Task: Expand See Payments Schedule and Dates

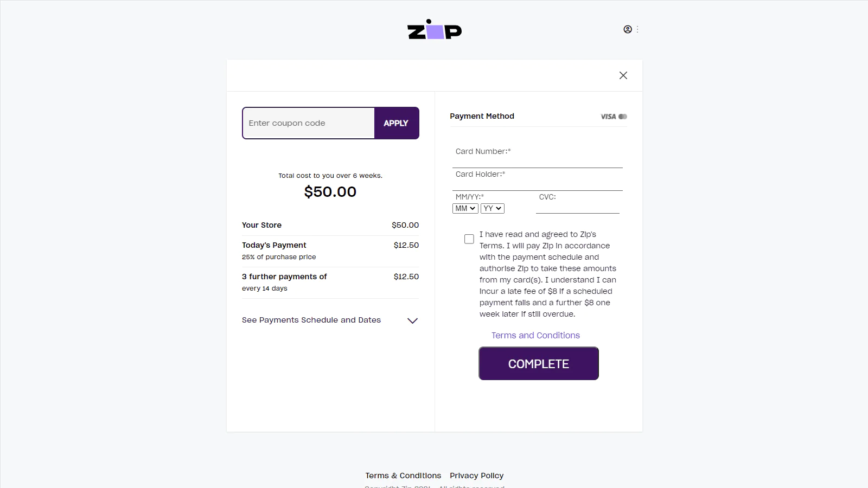Action: point(311,320)
